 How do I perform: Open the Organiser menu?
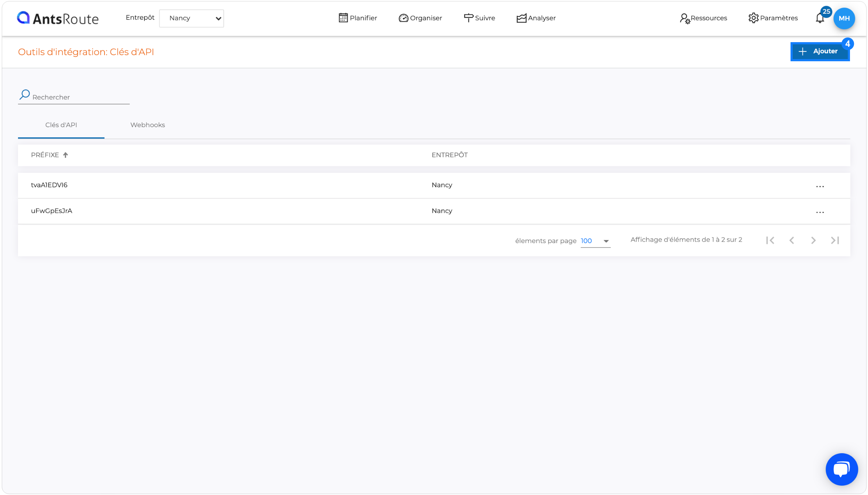click(420, 18)
